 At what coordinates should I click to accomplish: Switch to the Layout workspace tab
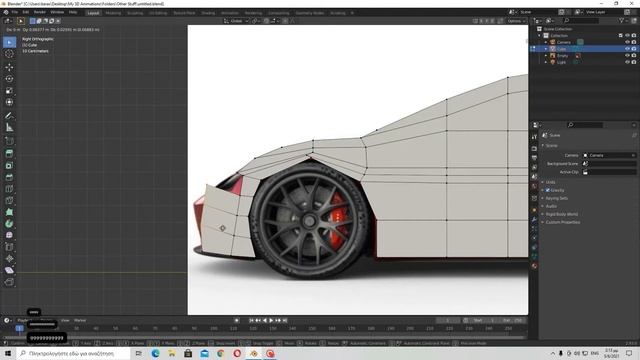(x=93, y=13)
